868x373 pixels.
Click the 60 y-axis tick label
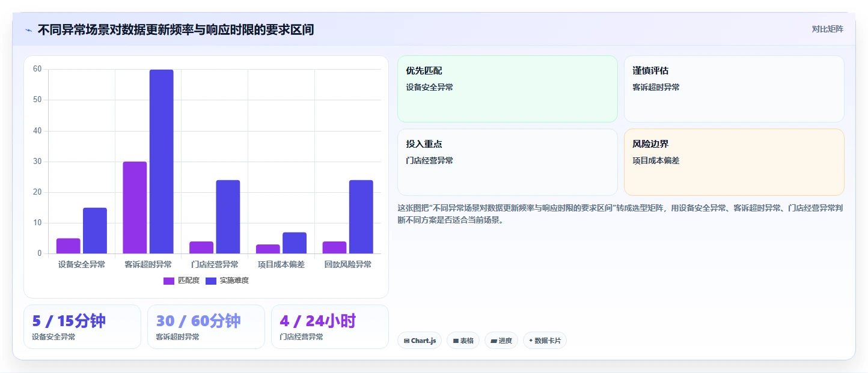pos(37,69)
